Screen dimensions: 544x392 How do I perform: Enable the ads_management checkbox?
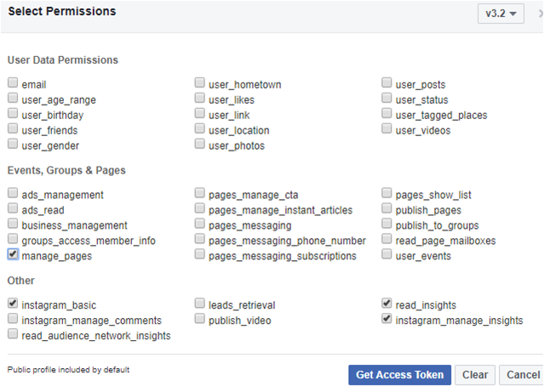pyautogui.click(x=13, y=193)
